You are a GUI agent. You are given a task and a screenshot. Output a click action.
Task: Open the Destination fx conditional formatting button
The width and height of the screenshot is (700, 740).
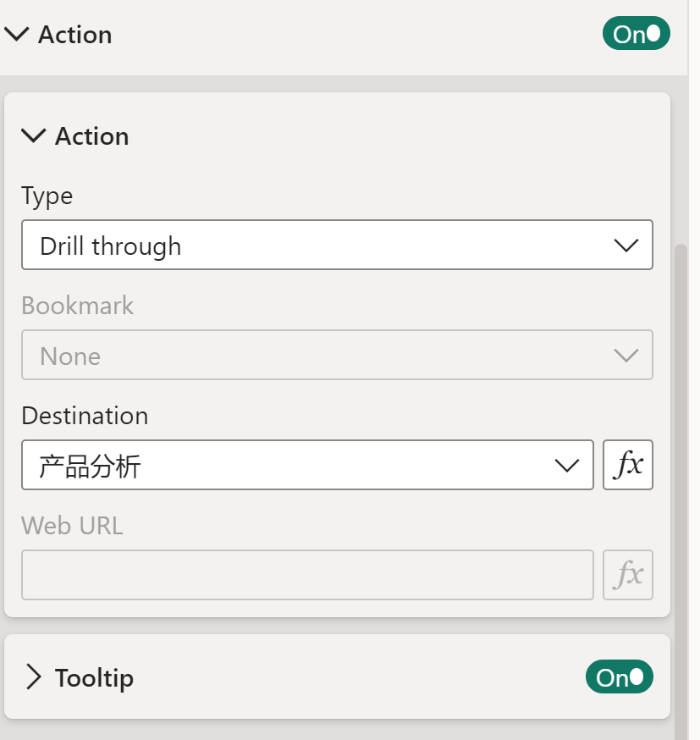[x=628, y=466]
